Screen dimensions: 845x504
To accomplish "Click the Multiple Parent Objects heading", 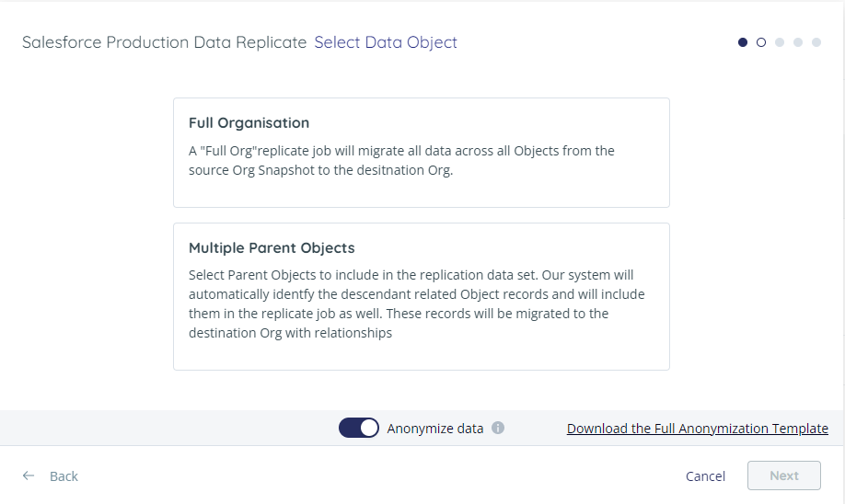I will 272,247.
